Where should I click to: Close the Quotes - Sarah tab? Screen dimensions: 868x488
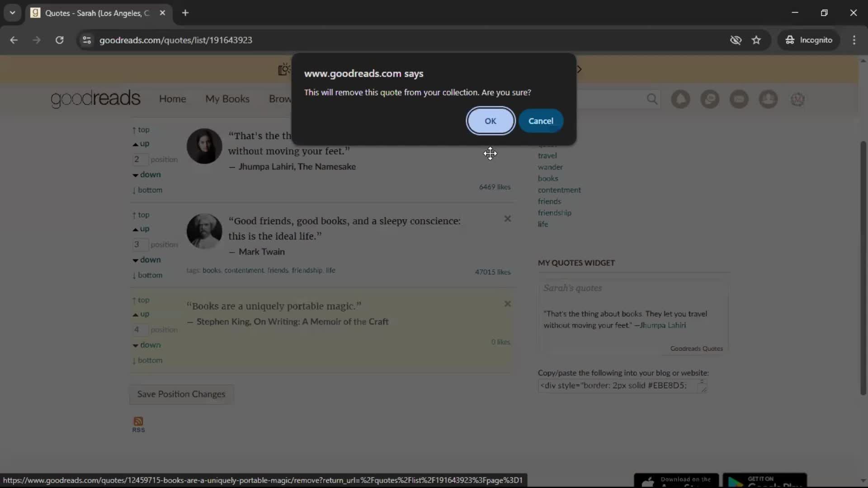[162, 13]
